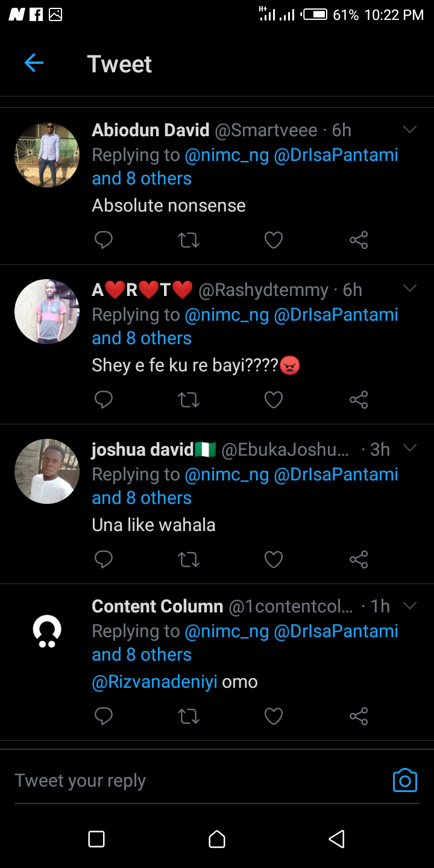The image size is (434, 868).
Task: Open dropdown chevron on Rashydtemmy's tweet
Action: [x=410, y=289]
